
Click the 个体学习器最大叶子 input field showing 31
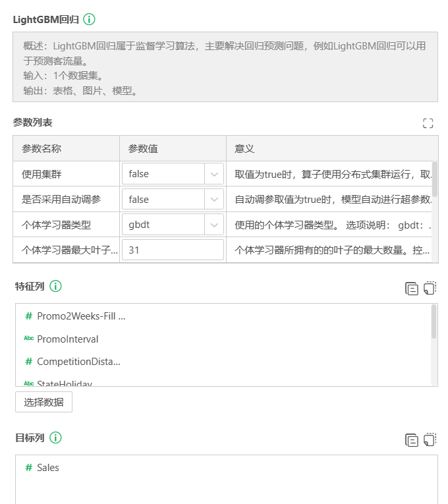click(173, 250)
